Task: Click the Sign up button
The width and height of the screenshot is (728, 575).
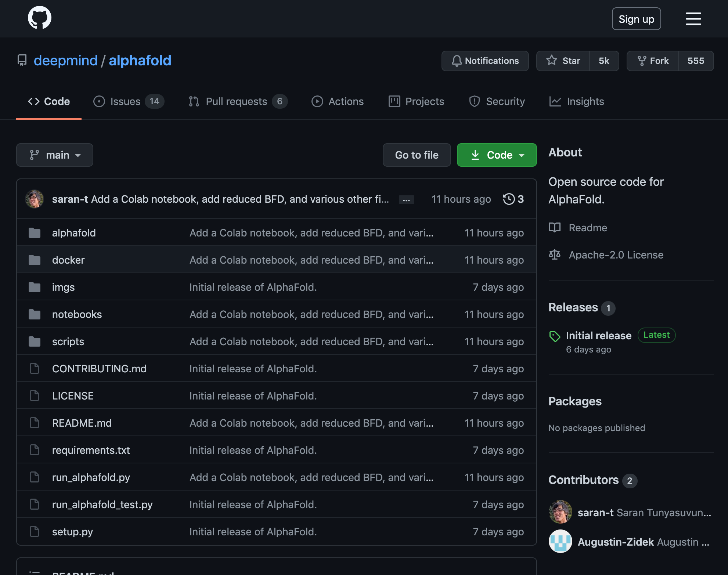Action: [636, 19]
